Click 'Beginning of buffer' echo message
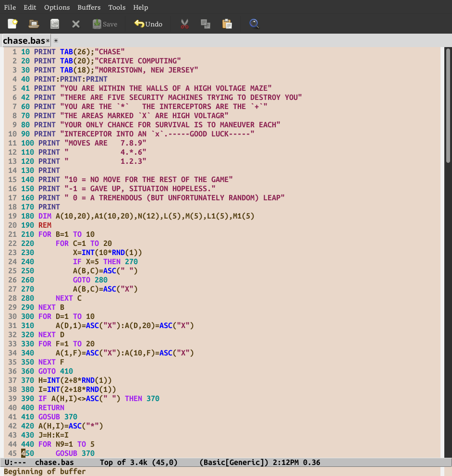 pos(45,472)
